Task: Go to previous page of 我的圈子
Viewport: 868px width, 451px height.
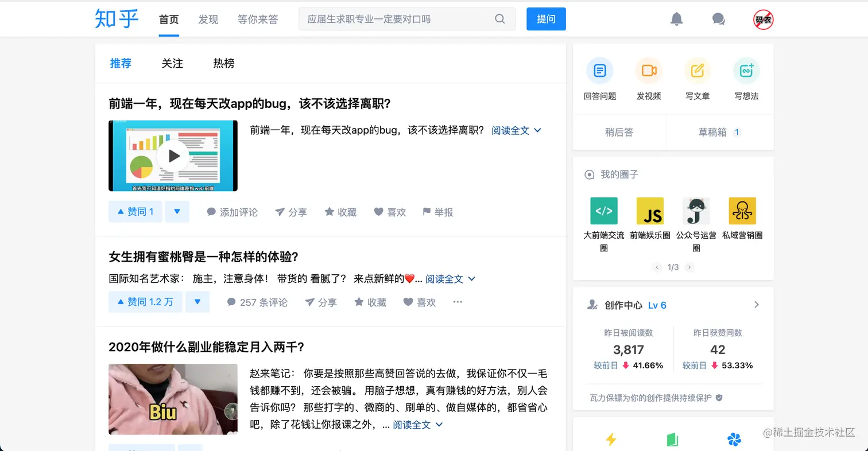Action: point(657,267)
